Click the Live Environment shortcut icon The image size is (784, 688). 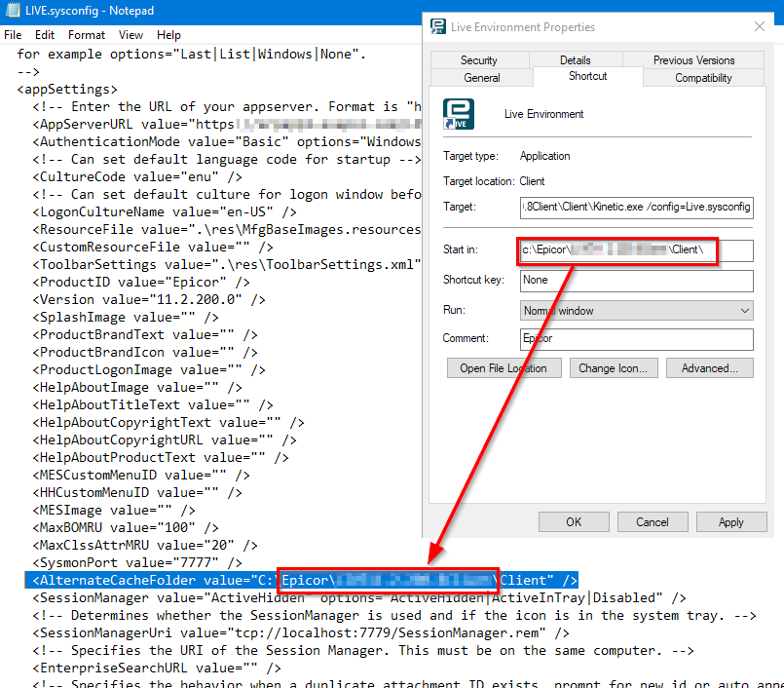pyautogui.click(x=459, y=114)
